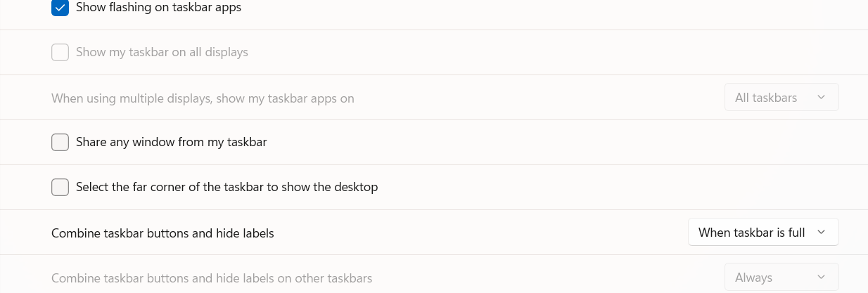Click the When taskbar is full value text
This screenshot has height=293, width=868.
(751, 233)
